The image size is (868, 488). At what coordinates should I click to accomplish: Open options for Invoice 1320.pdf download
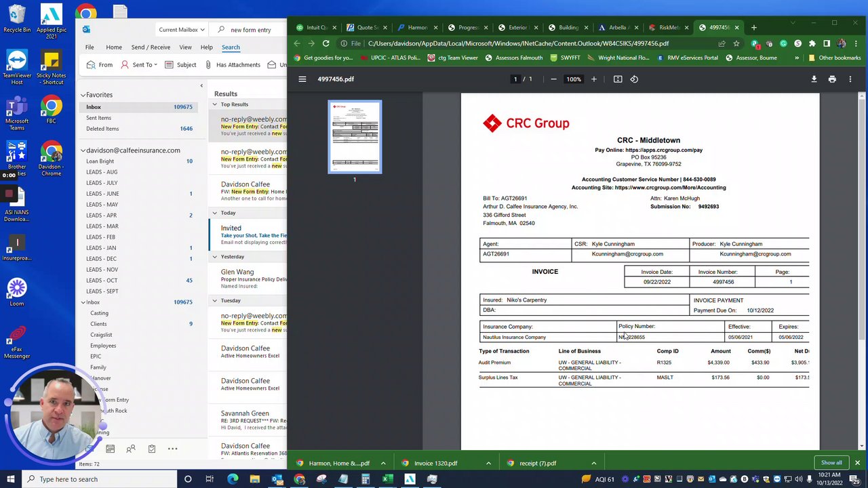[488, 464]
